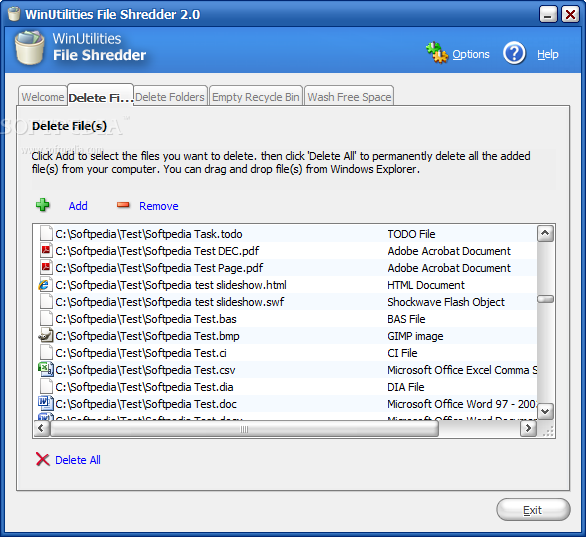Click the vertical scrollbar thumb

(545, 299)
